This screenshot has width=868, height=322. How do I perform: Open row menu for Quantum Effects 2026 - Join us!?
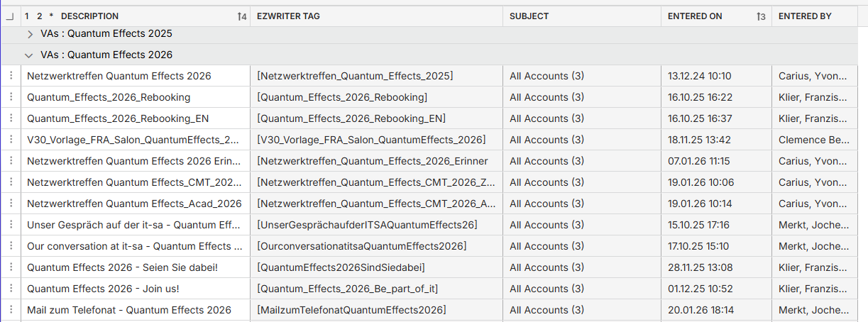11,289
